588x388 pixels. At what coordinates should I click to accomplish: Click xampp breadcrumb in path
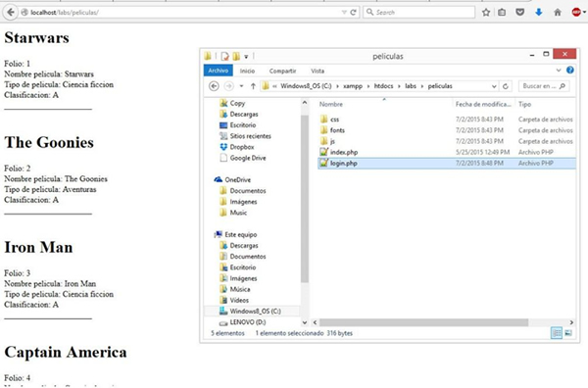(353, 86)
